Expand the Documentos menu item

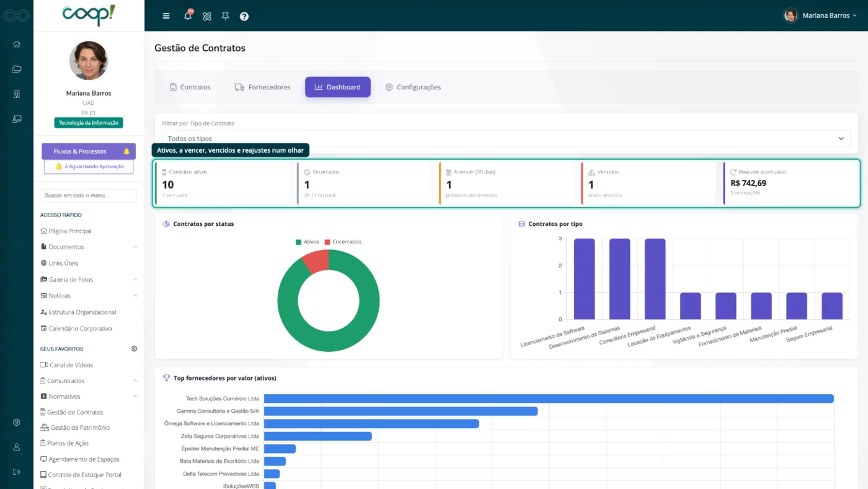[x=89, y=247]
